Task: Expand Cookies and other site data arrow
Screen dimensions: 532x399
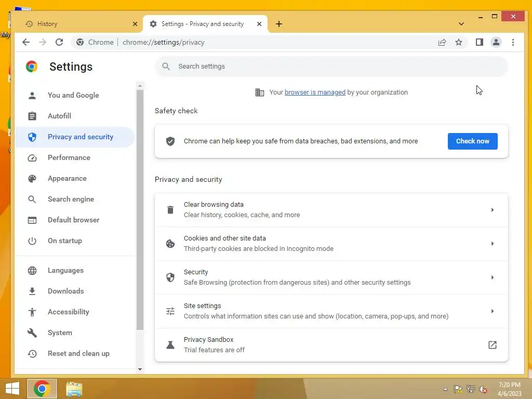Action: (x=493, y=244)
